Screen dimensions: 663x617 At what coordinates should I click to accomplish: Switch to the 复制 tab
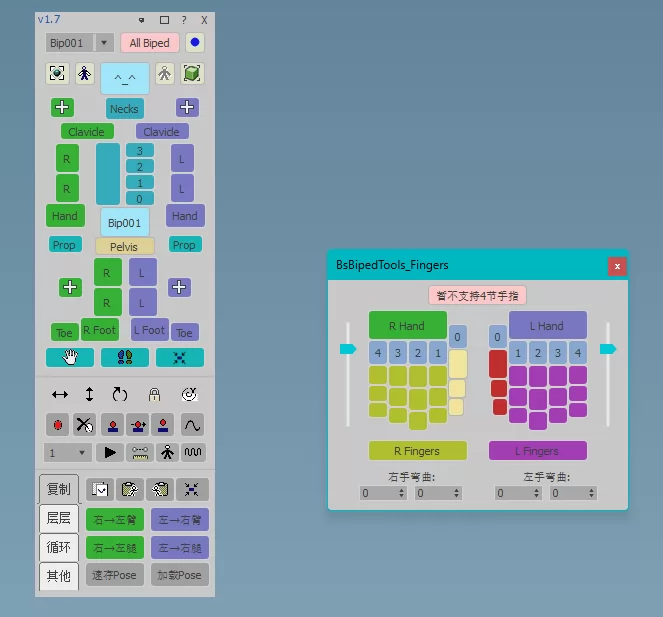(58, 489)
